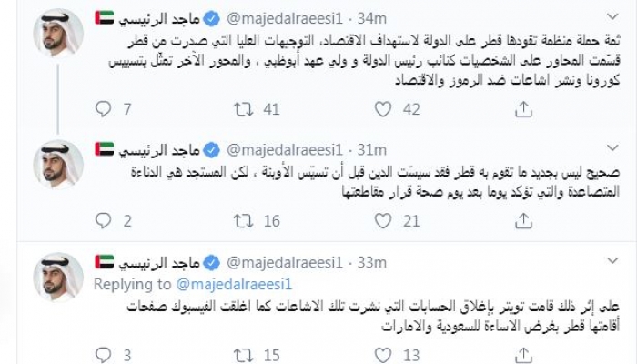Retweet the tweet with 16 retweets
The image size is (637, 364).
click(x=244, y=219)
